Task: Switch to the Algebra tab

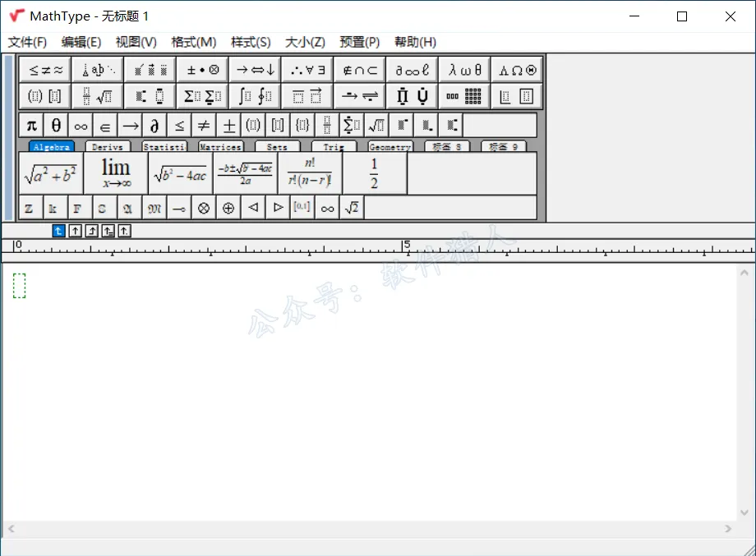Action: (51, 146)
